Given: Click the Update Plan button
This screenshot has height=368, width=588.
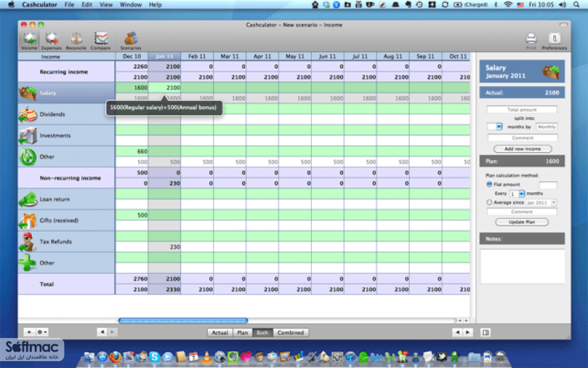Looking at the screenshot, I should point(522,222).
